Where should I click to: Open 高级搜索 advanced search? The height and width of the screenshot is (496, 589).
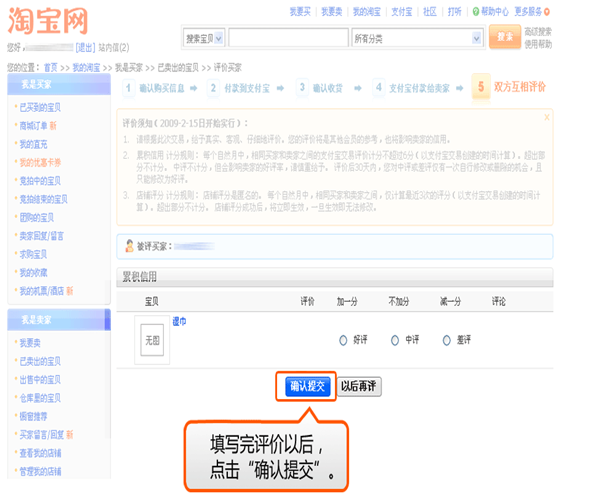pyautogui.click(x=538, y=32)
